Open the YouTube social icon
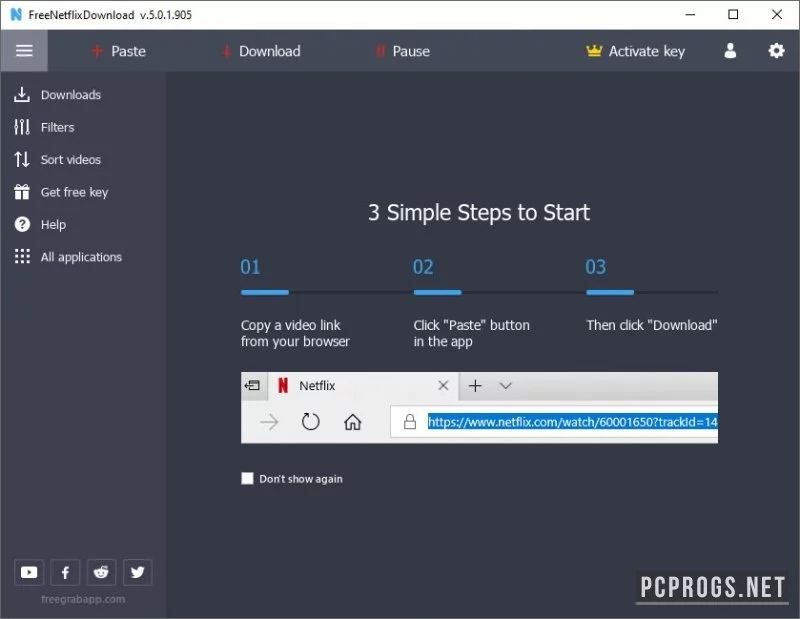Screen dimensions: 800x619 [29, 572]
